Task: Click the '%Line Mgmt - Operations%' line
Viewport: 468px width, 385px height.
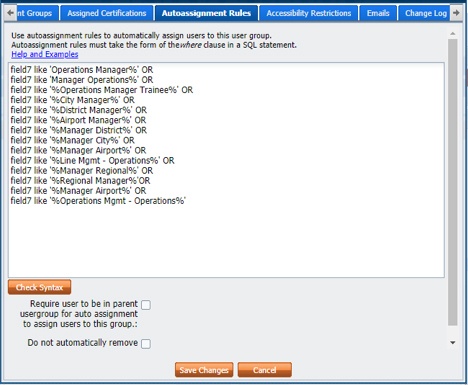Action: pyautogui.click(x=92, y=160)
